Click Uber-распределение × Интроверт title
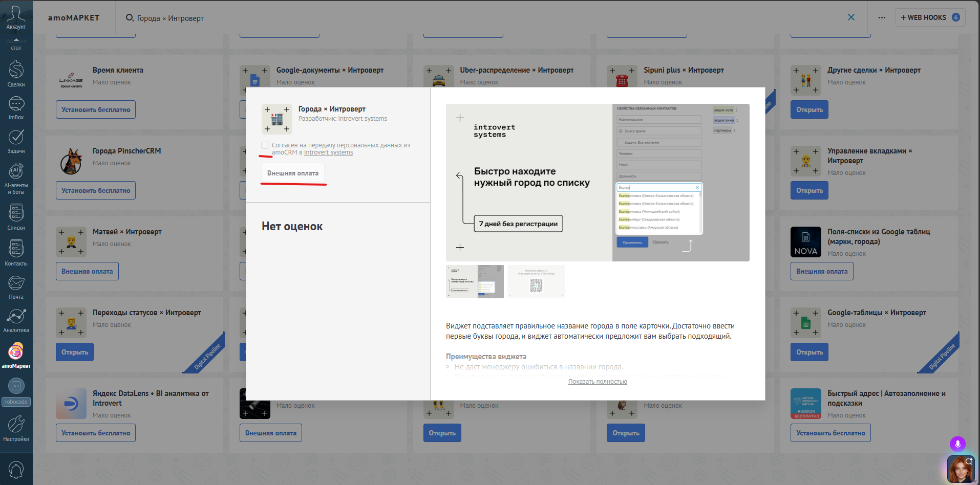Viewport: 980px width, 485px height. point(517,70)
